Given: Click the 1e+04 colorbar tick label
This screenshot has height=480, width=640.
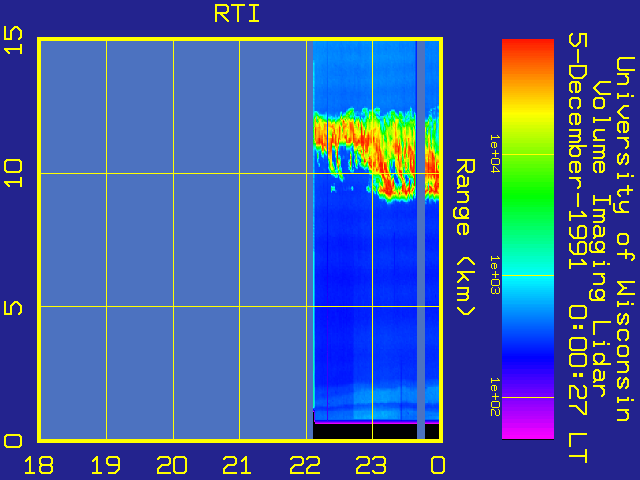Looking at the screenshot, I should 495,154.
